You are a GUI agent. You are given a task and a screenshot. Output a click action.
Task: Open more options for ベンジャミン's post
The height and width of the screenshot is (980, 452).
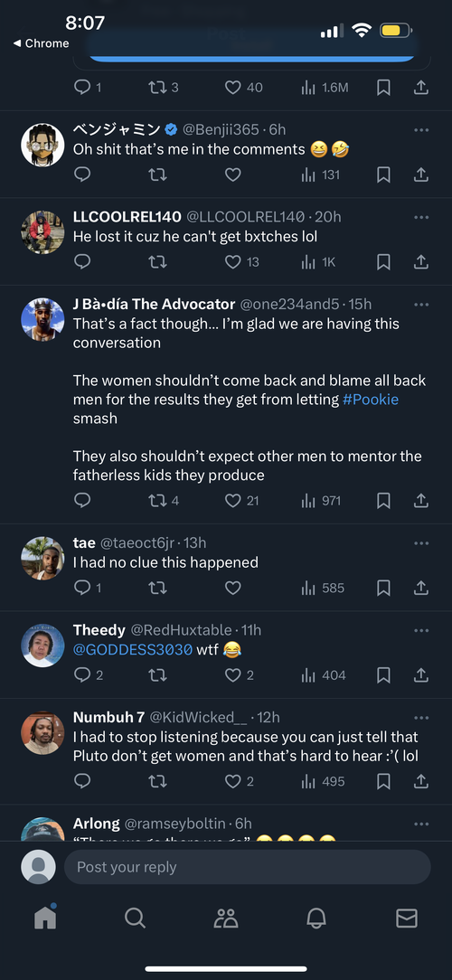421,130
